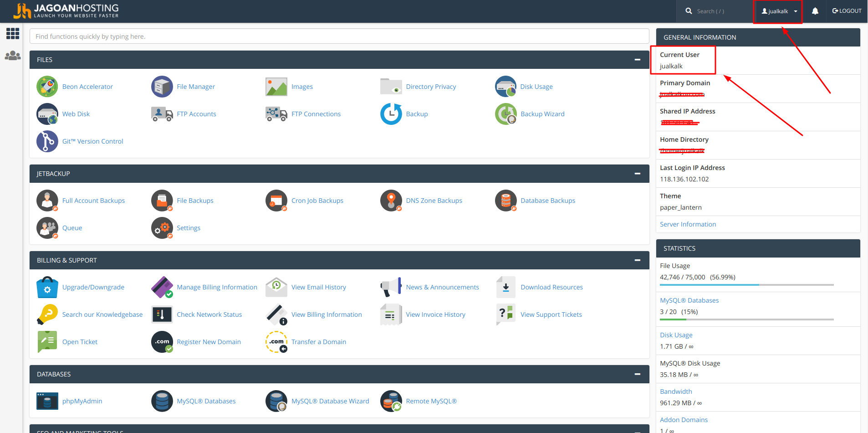The image size is (868, 433).
Task: Collapse the Files section
Action: pyautogui.click(x=638, y=60)
